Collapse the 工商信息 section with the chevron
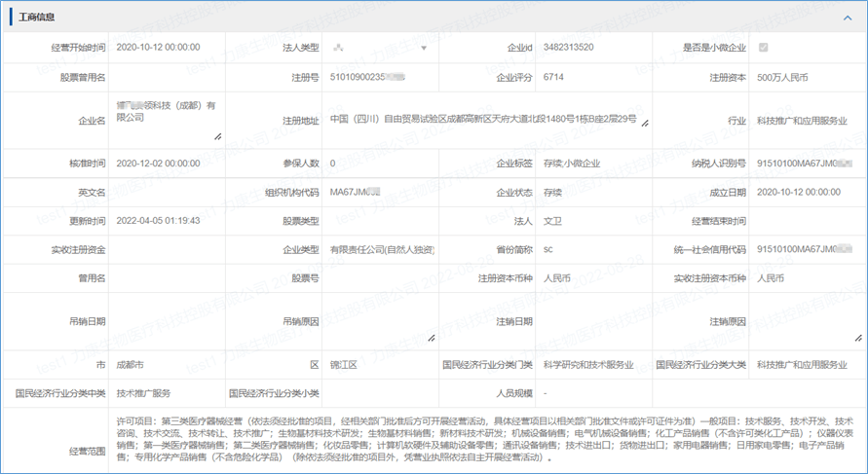The width and height of the screenshot is (868, 474). pyautogui.click(x=848, y=18)
